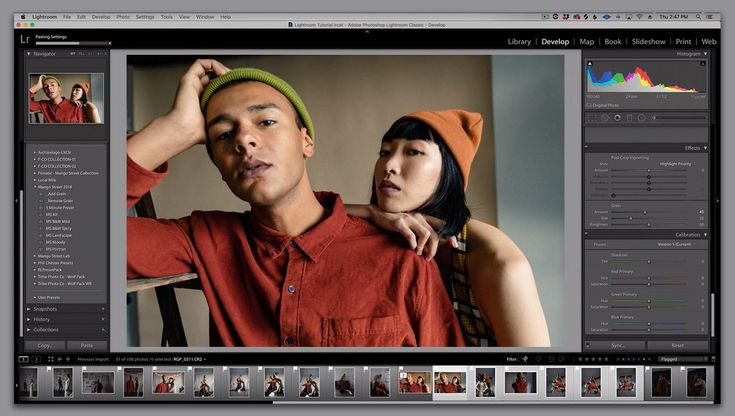Switch to the Slideshow module
Viewport: 735px width, 416px height.
tap(648, 42)
